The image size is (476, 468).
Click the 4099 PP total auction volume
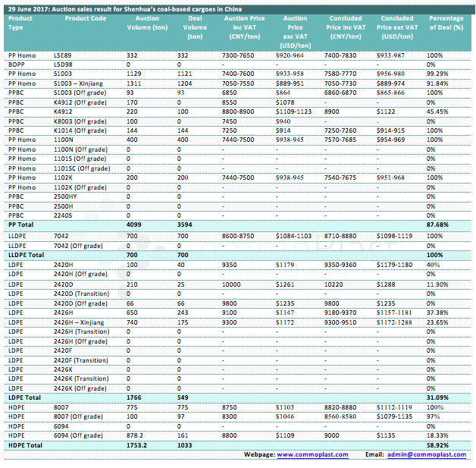pyautogui.click(x=133, y=225)
